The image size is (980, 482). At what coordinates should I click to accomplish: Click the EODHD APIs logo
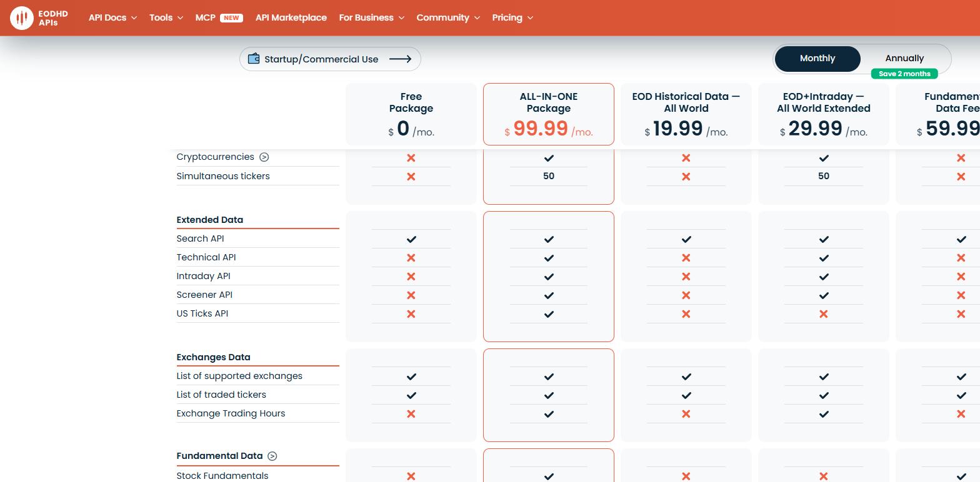[39, 17]
